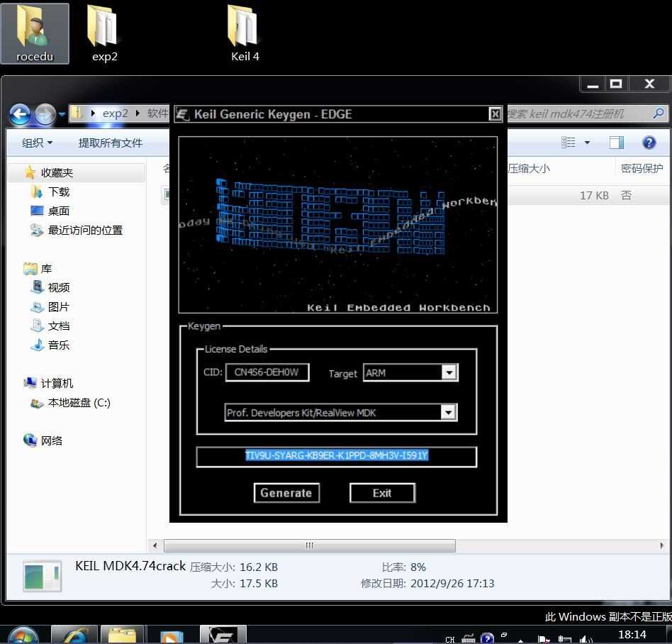Click the Generate button
The image size is (672, 644).
[286, 493]
